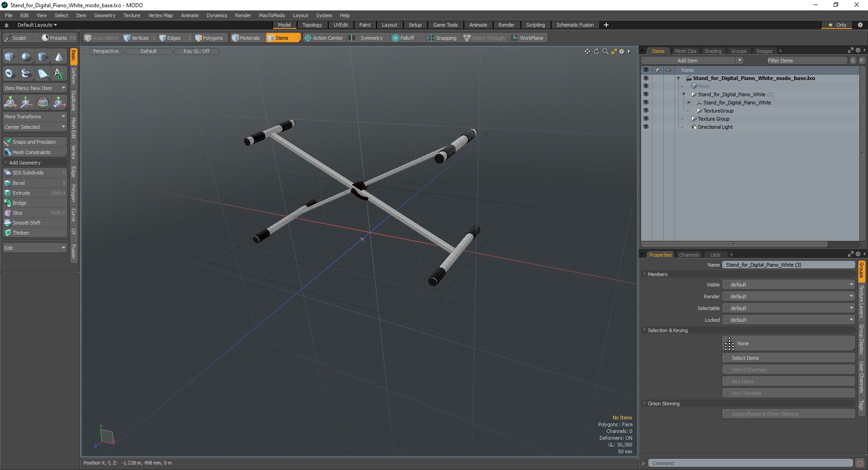This screenshot has height=470, width=868.
Task: Open the Visible default dropdown
Action: (788, 285)
